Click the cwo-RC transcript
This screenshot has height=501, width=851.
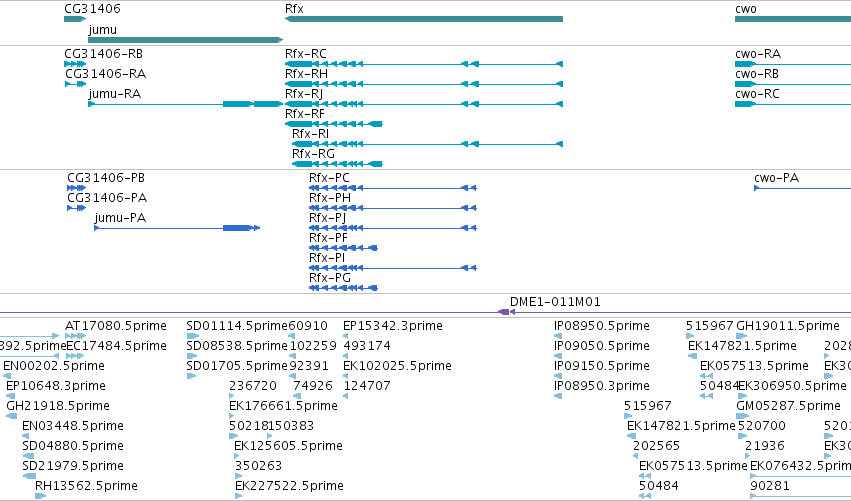pyautogui.click(x=793, y=104)
